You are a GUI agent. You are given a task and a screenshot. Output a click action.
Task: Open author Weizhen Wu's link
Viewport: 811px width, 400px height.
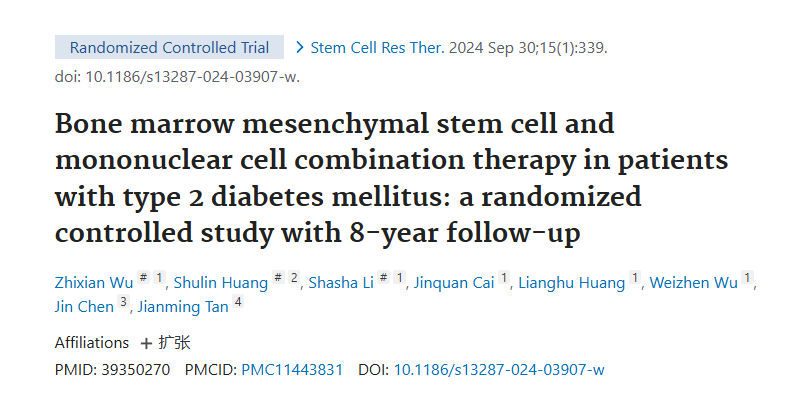click(694, 283)
